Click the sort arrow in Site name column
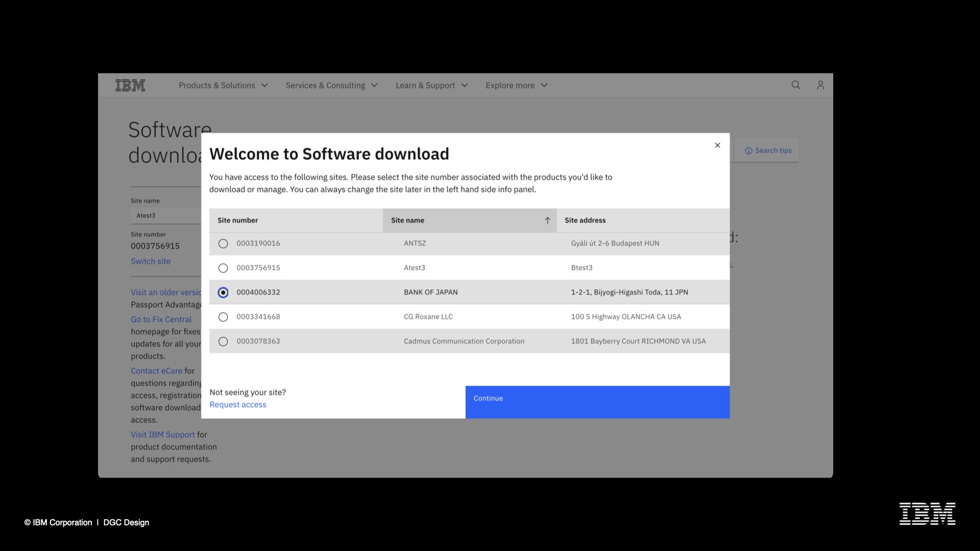 (x=547, y=220)
